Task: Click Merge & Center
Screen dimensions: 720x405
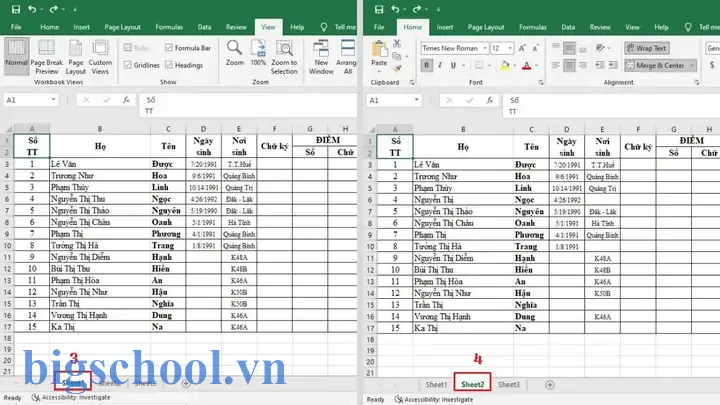Action: click(655, 65)
